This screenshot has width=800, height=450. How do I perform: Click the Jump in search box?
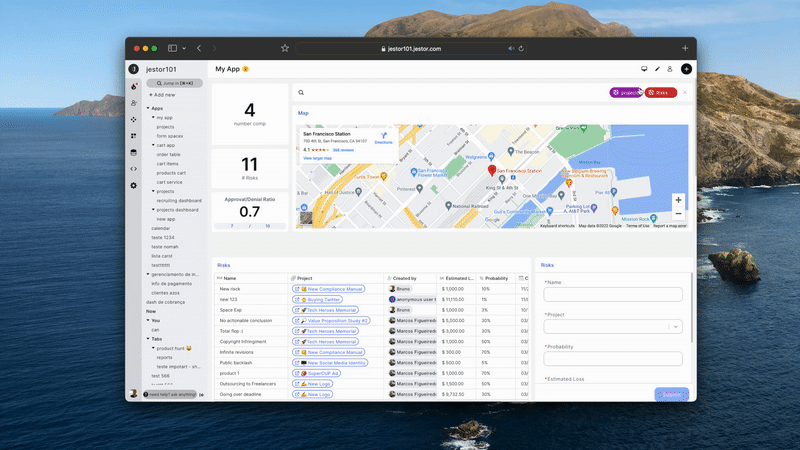[174, 83]
